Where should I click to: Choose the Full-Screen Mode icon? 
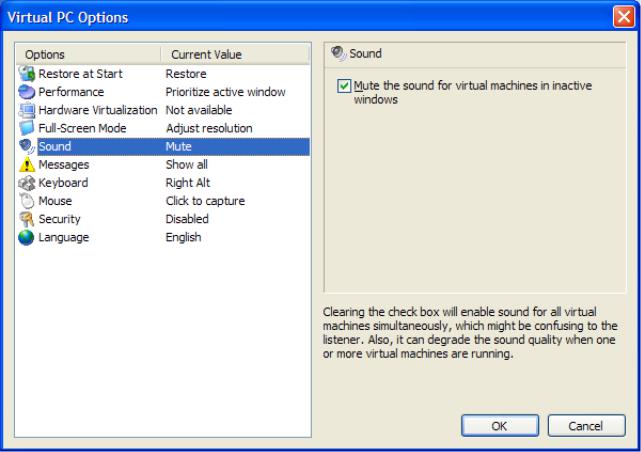coord(27,128)
